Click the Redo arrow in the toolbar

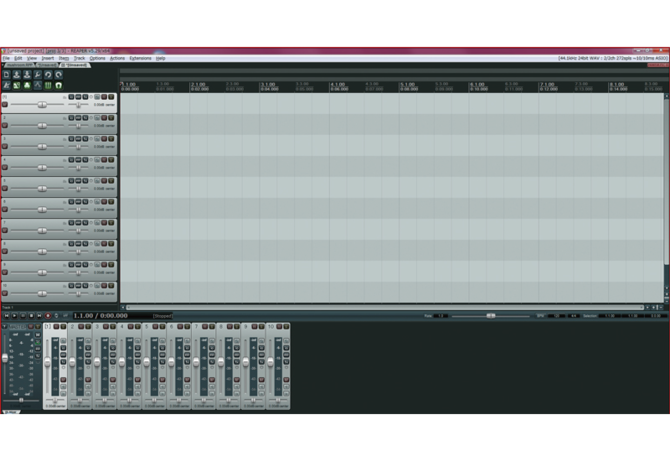(59, 75)
